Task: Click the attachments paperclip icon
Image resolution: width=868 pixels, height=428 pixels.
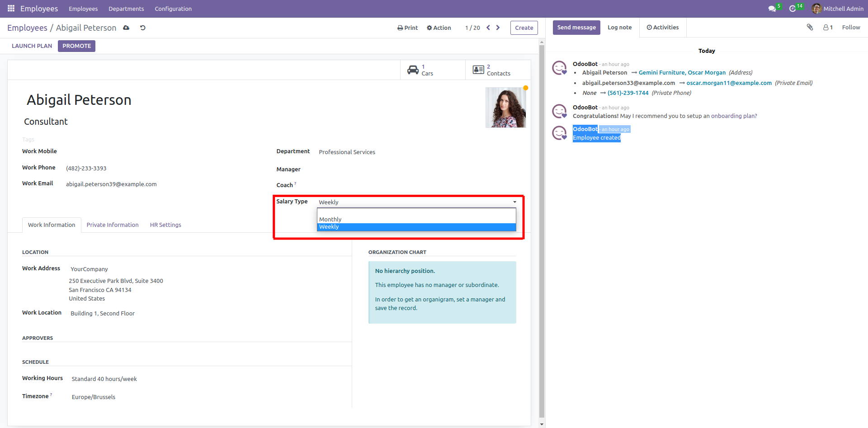Action: pos(810,27)
